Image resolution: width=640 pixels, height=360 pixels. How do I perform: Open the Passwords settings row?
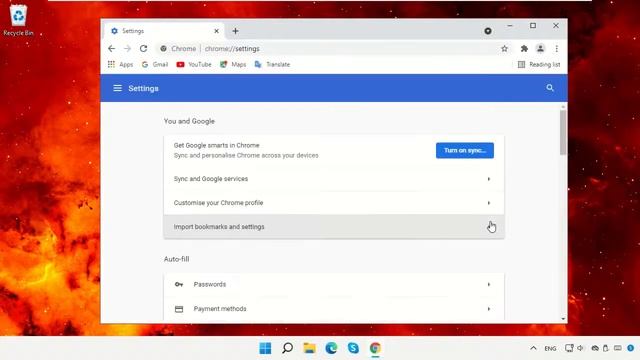(334, 284)
